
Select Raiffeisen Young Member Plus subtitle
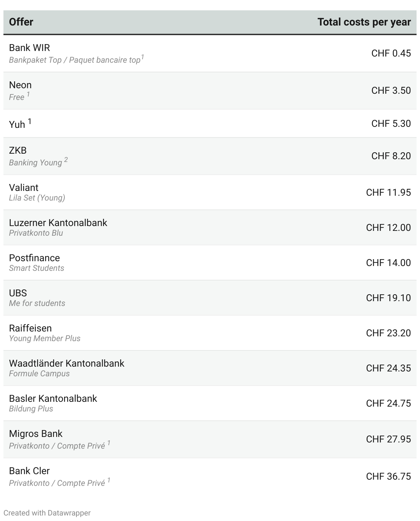[44, 338]
